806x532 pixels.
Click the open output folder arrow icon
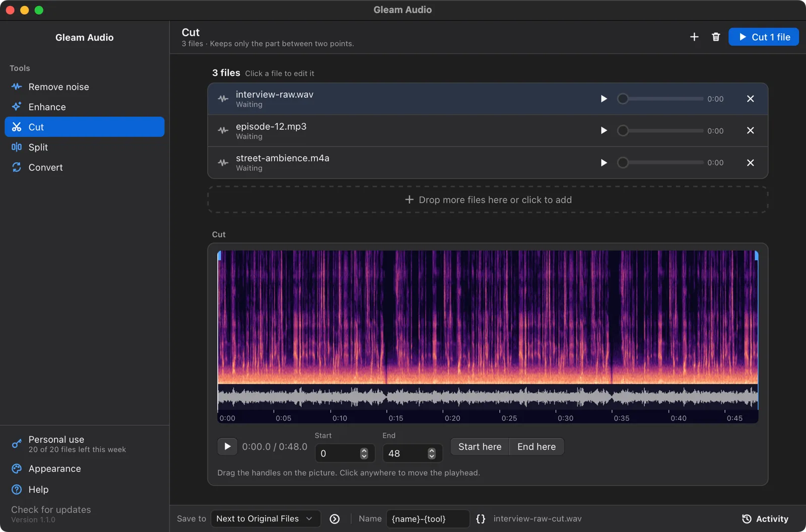[334, 519]
